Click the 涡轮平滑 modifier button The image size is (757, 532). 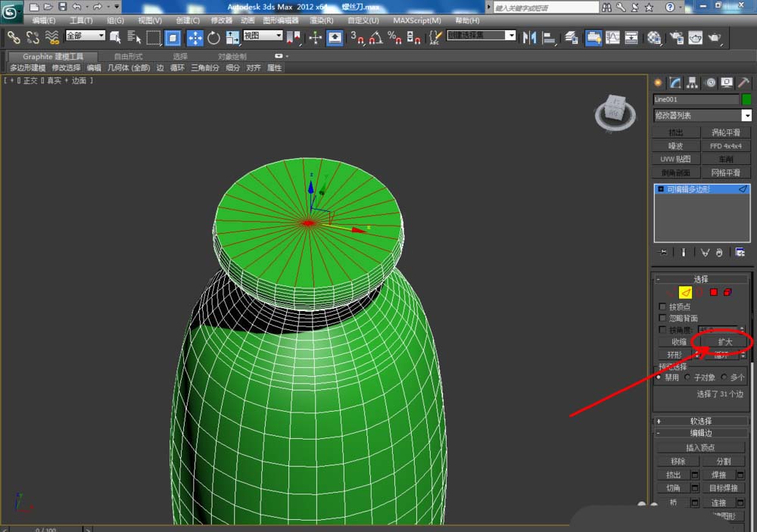pyautogui.click(x=726, y=132)
